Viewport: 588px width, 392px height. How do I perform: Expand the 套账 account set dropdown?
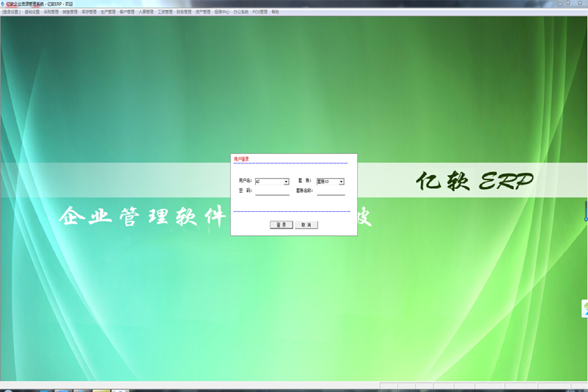coord(342,182)
